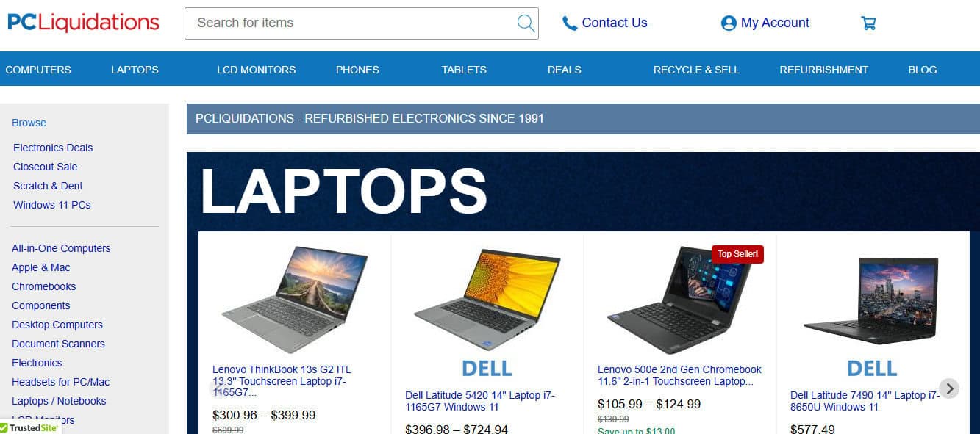
Task: Click the TrustedSite badge
Action: 31,427
